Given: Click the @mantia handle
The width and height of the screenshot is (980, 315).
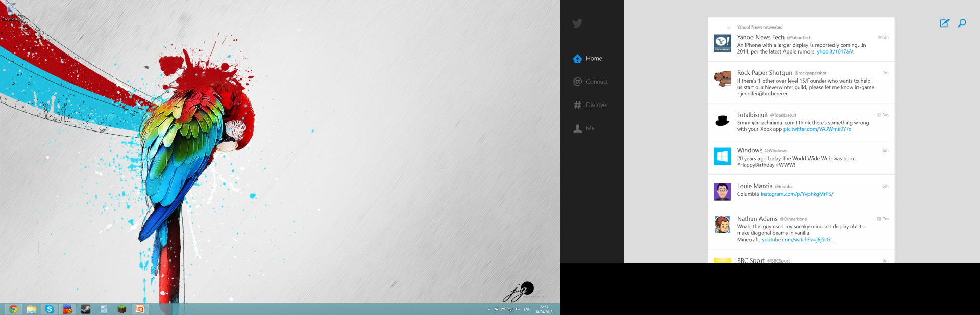Looking at the screenshot, I should click(x=783, y=187).
